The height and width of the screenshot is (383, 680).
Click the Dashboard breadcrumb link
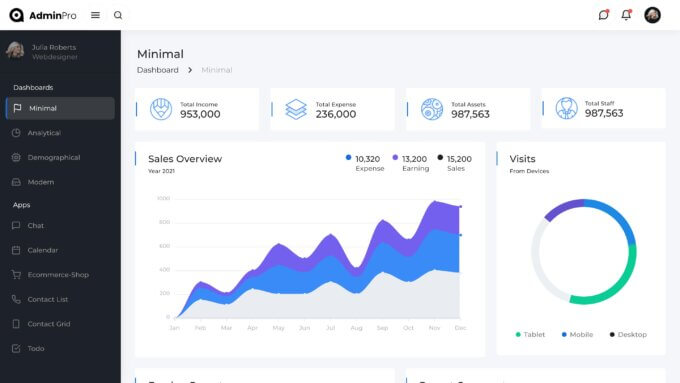click(158, 70)
